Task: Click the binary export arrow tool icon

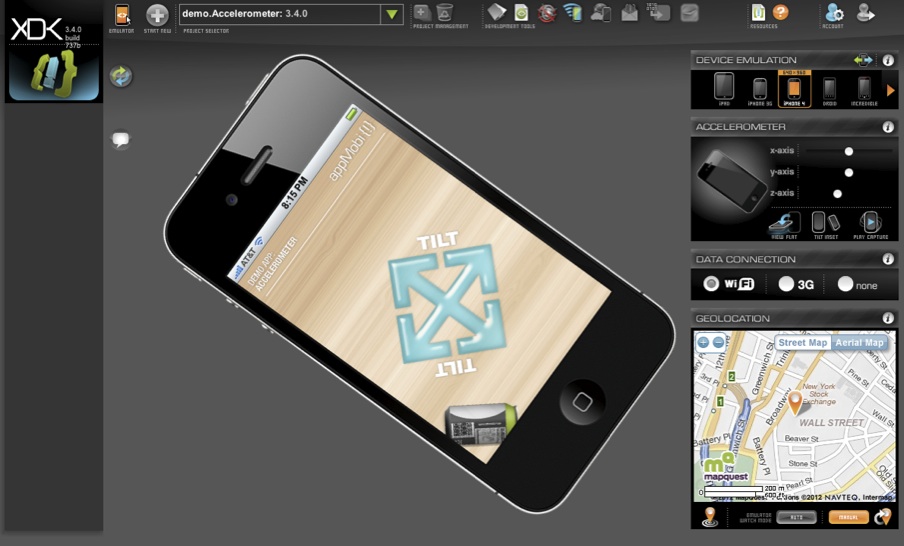Action: (658, 12)
